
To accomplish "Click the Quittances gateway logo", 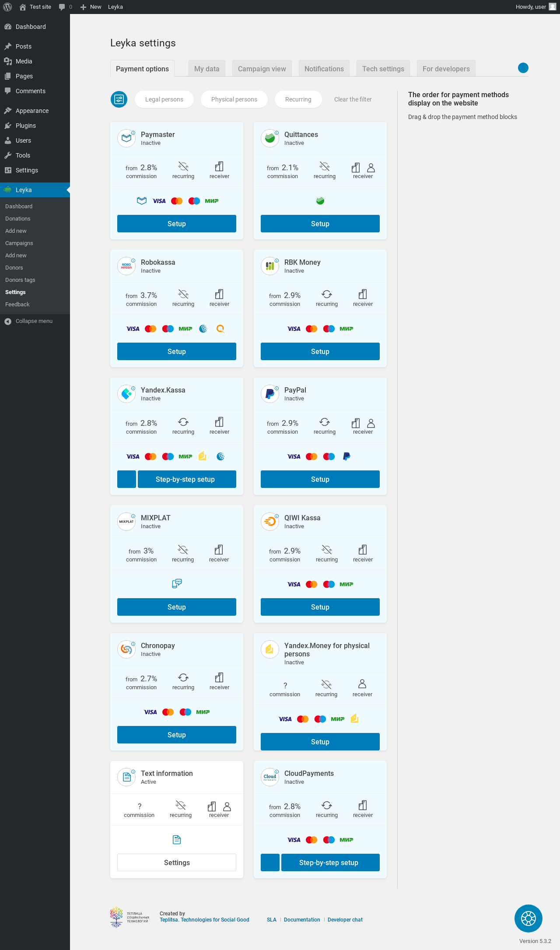I will (x=270, y=138).
